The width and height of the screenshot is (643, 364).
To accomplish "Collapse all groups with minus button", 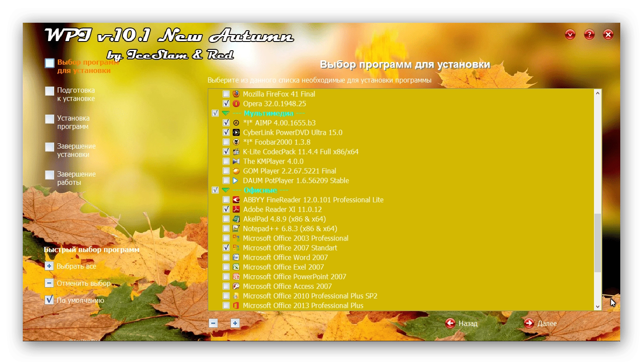I will 213,323.
